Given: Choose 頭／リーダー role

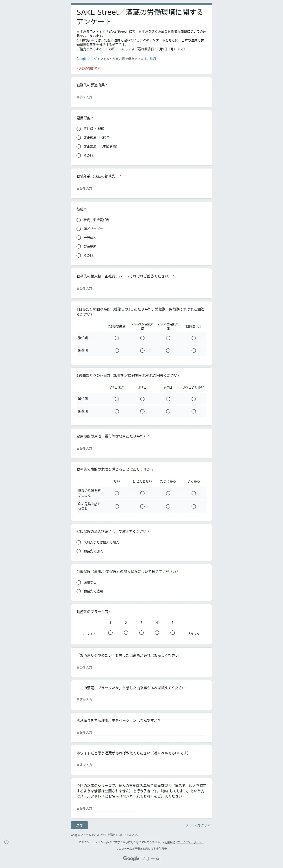Looking at the screenshot, I should click(79, 229).
